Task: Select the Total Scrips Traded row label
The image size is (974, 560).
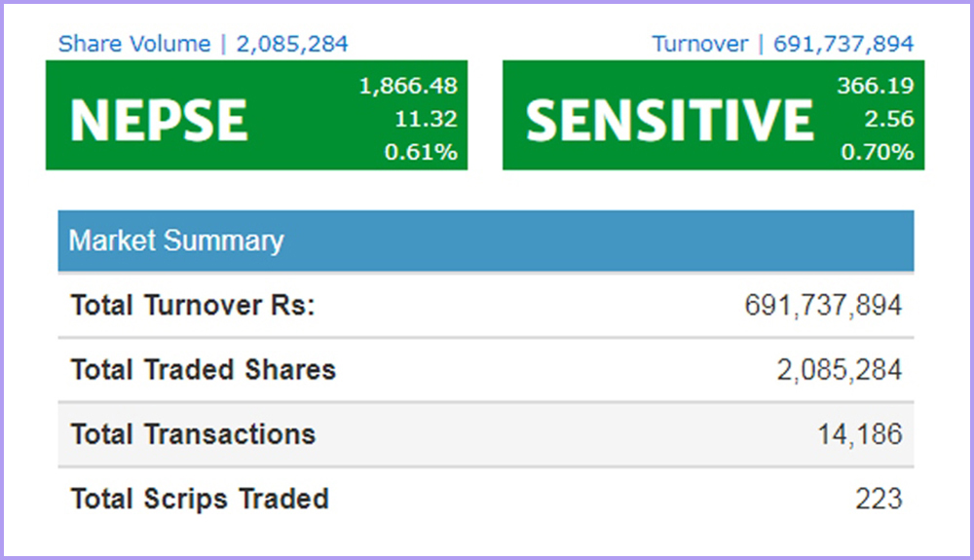Action: pos(200,499)
